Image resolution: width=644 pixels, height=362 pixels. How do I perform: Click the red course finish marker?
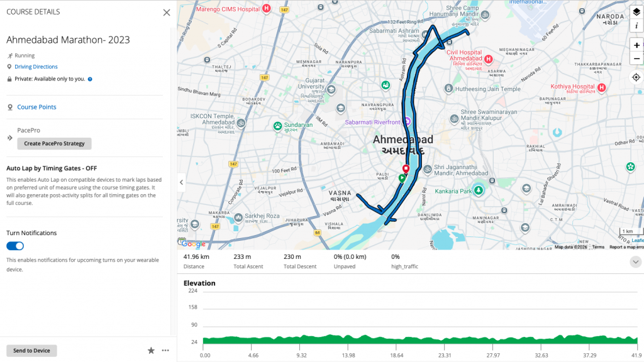pos(406,168)
